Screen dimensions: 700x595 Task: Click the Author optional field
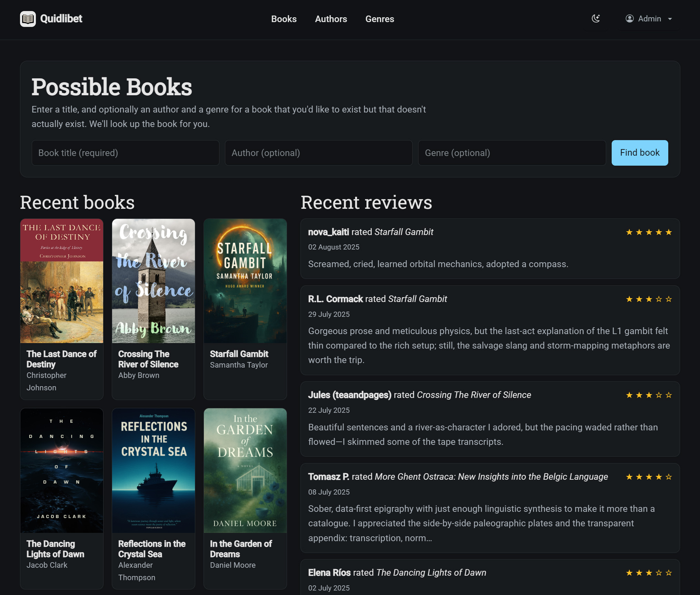(318, 153)
